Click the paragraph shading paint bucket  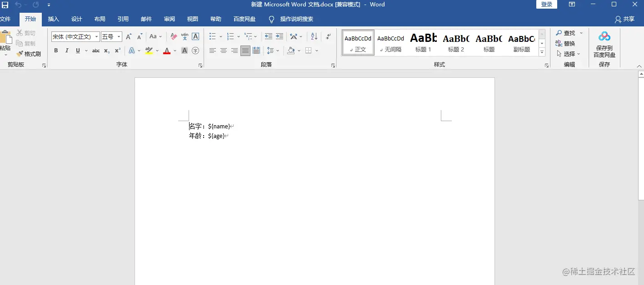coord(291,51)
